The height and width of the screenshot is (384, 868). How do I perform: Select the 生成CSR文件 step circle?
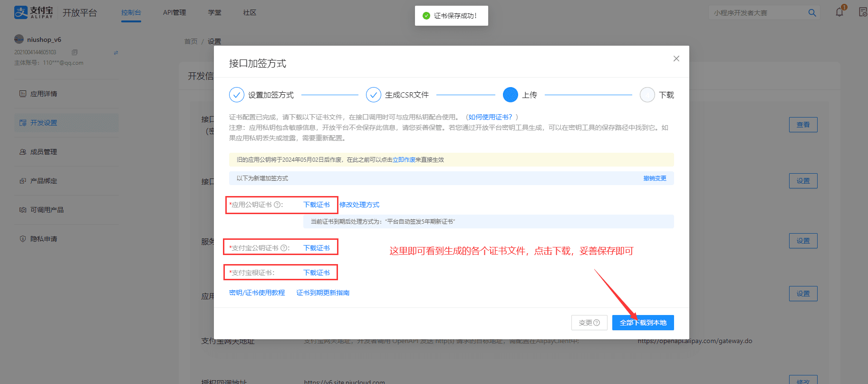[373, 95]
